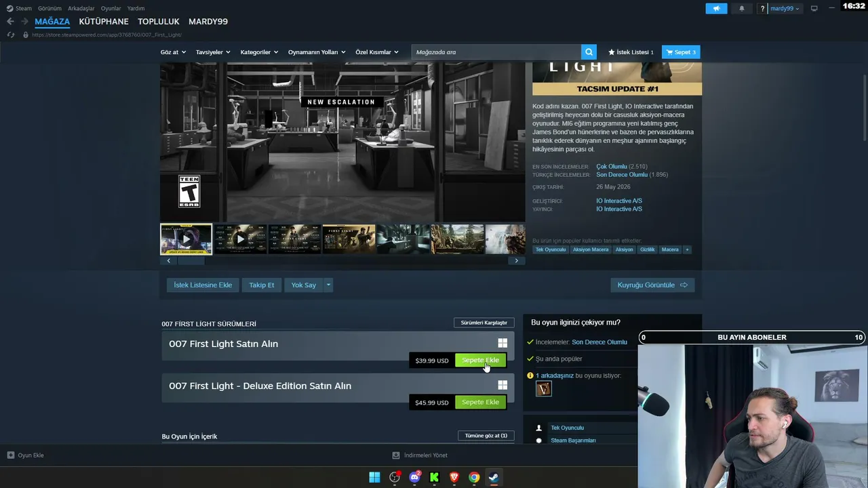The height and width of the screenshot is (488, 868).
Task: Click the Aksiyon Macera tag
Action: tap(591, 249)
